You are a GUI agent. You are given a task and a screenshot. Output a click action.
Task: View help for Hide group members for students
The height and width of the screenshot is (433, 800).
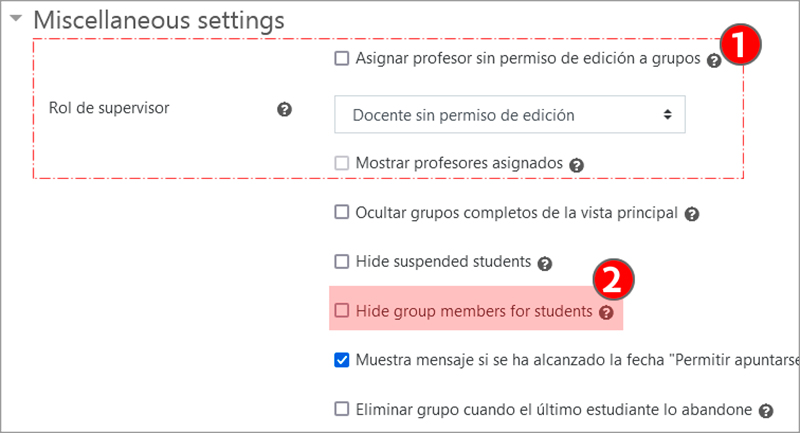point(606,313)
